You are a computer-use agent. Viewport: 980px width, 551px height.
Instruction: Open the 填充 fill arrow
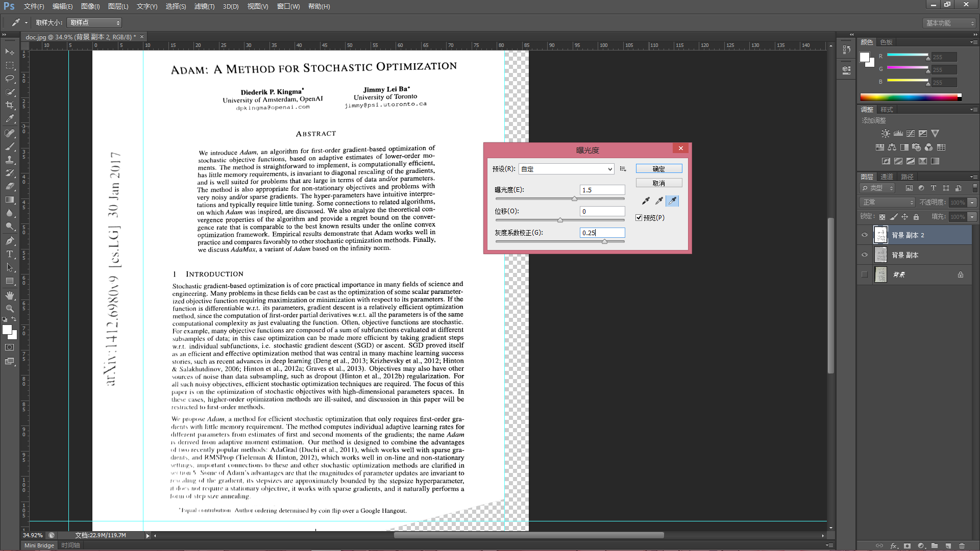click(972, 217)
